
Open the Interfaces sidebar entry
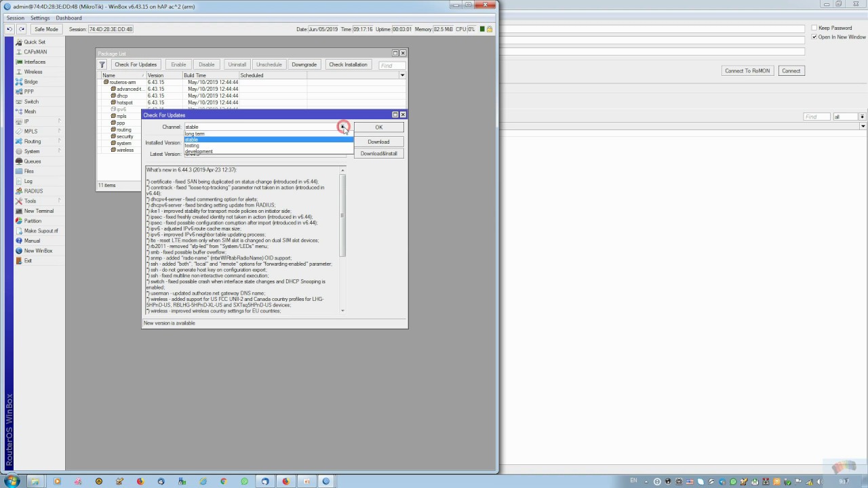[35, 62]
